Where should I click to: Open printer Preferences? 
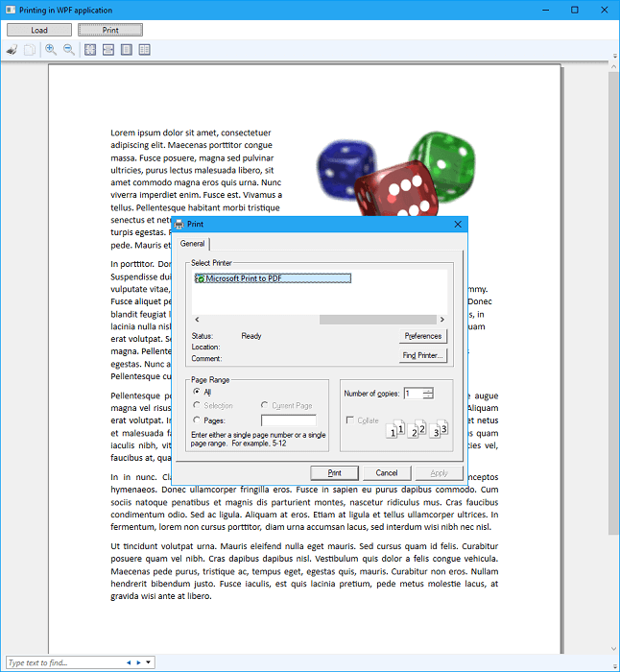click(423, 336)
